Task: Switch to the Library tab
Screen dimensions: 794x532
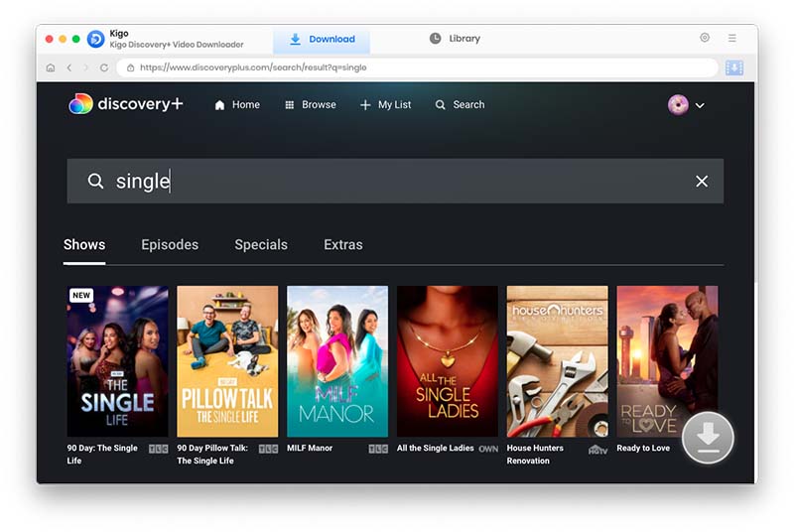Action: click(x=455, y=39)
